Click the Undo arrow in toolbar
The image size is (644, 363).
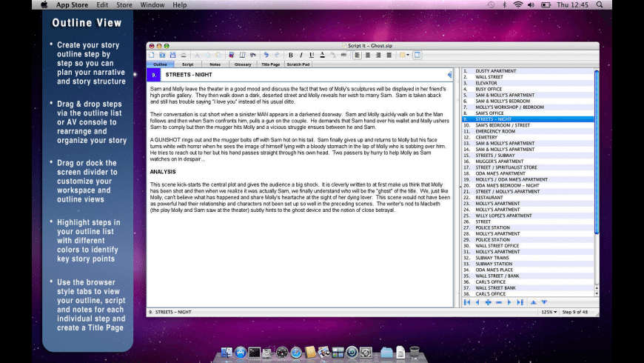[x=266, y=55]
